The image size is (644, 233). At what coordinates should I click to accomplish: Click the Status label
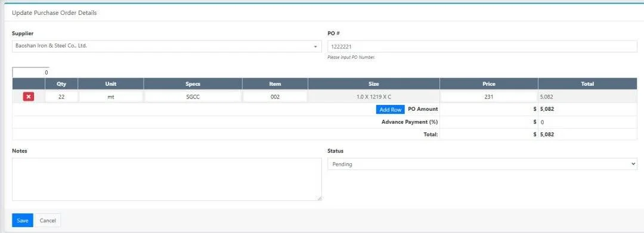(335, 151)
